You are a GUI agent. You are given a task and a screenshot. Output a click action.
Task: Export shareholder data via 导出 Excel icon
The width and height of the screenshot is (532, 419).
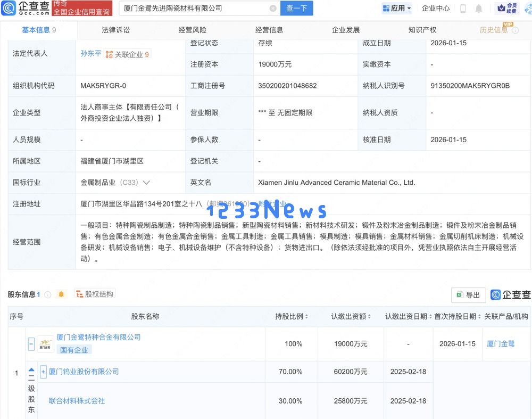pos(468,295)
